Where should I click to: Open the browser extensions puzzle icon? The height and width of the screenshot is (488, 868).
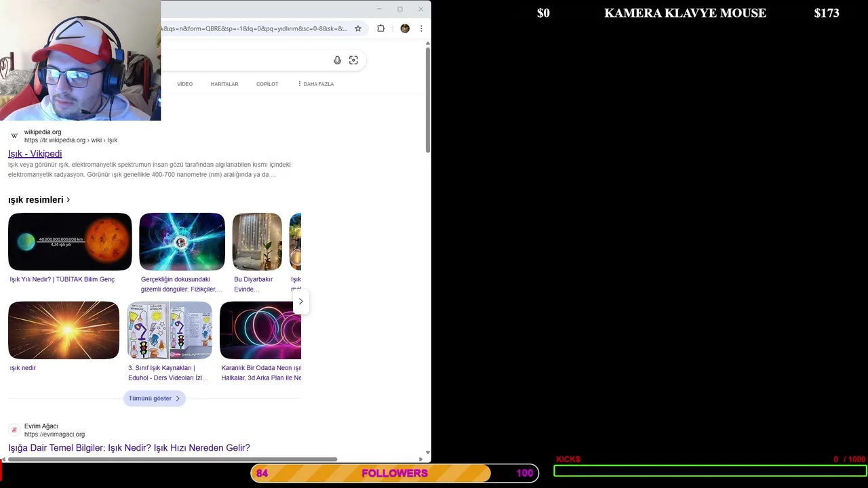pyautogui.click(x=380, y=28)
